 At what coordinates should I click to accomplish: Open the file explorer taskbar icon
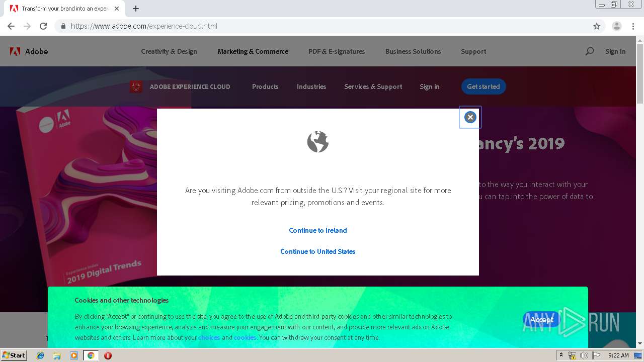(x=57, y=355)
